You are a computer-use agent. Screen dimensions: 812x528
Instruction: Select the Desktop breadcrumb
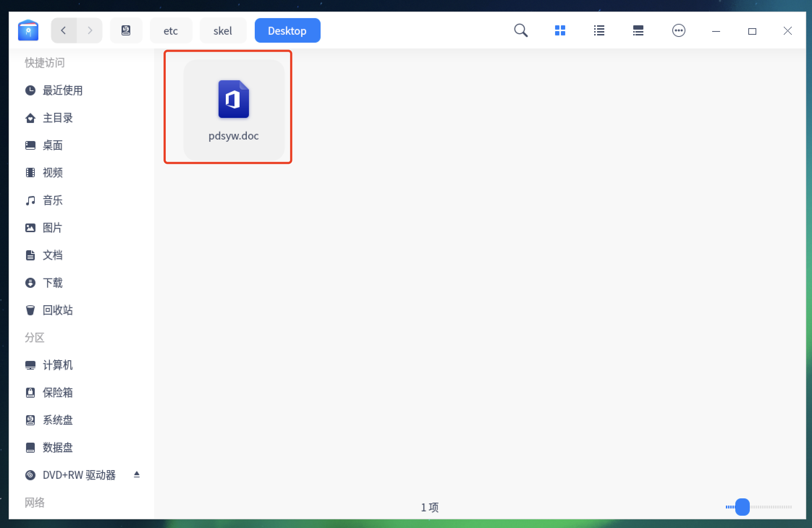tap(287, 31)
